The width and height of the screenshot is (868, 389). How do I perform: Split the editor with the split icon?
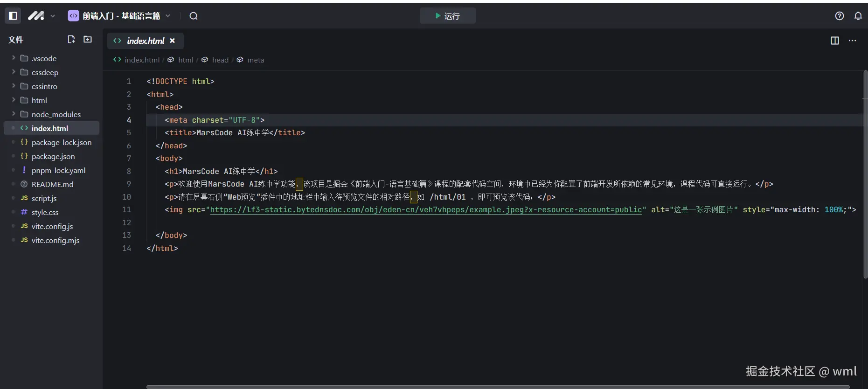(x=835, y=41)
